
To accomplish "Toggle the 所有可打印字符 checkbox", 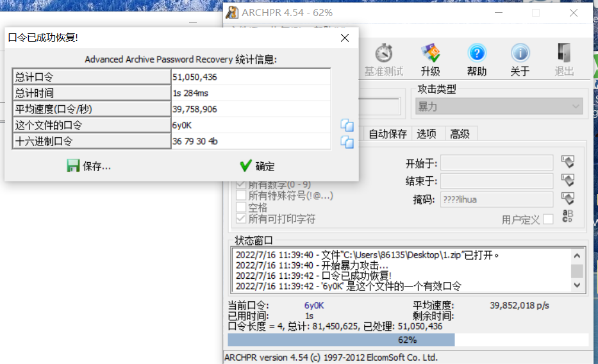I will click(240, 219).
